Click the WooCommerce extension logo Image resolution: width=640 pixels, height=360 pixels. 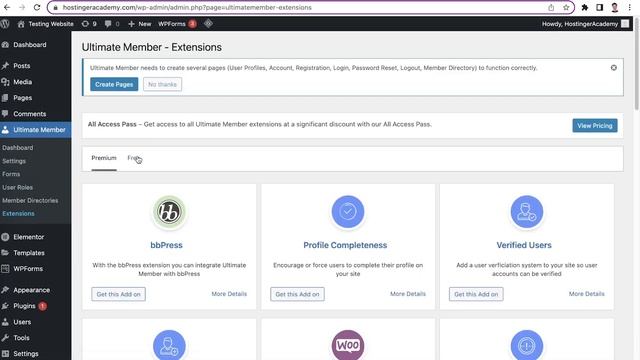pos(348,345)
